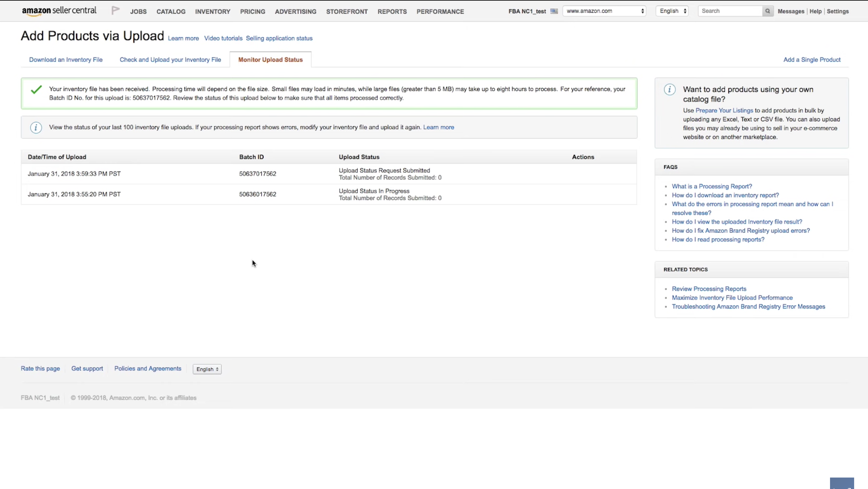This screenshot has width=868, height=489.
Task: Open Settings in the header
Action: pyautogui.click(x=838, y=11)
